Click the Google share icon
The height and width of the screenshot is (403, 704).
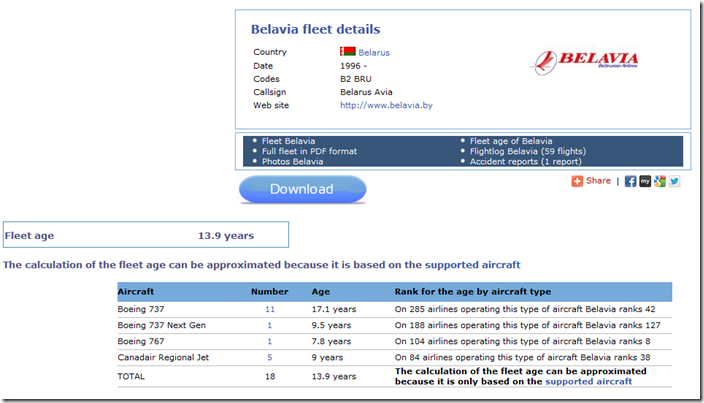659,181
